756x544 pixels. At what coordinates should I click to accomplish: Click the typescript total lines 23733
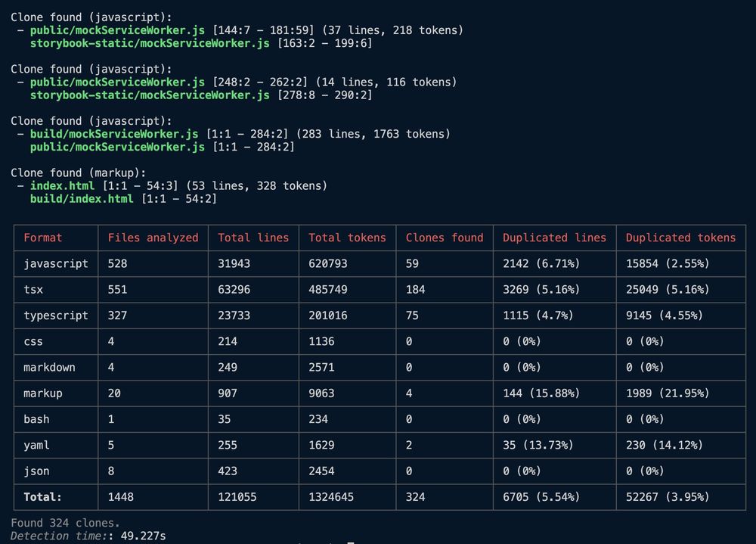coord(234,316)
